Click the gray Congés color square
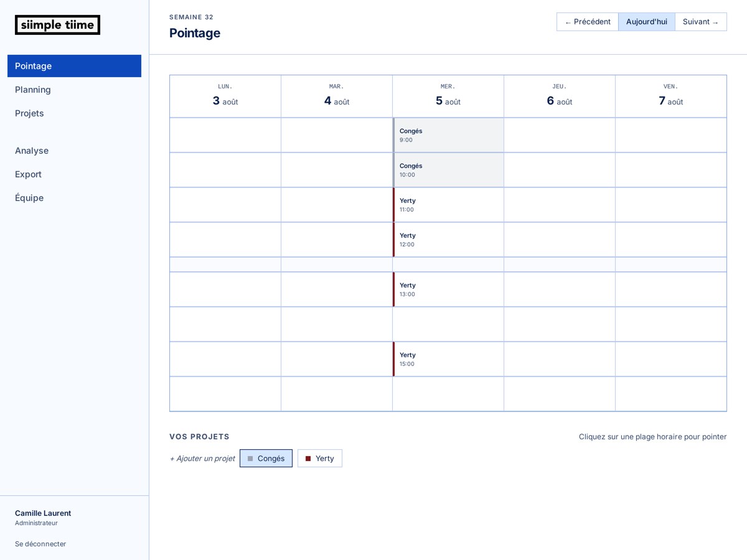 click(x=250, y=459)
